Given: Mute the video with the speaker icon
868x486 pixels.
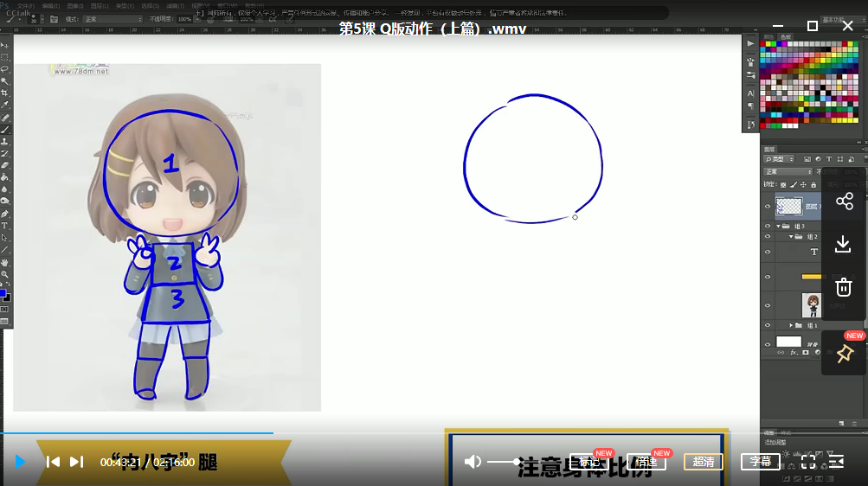Looking at the screenshot, I should pos(473,462).
